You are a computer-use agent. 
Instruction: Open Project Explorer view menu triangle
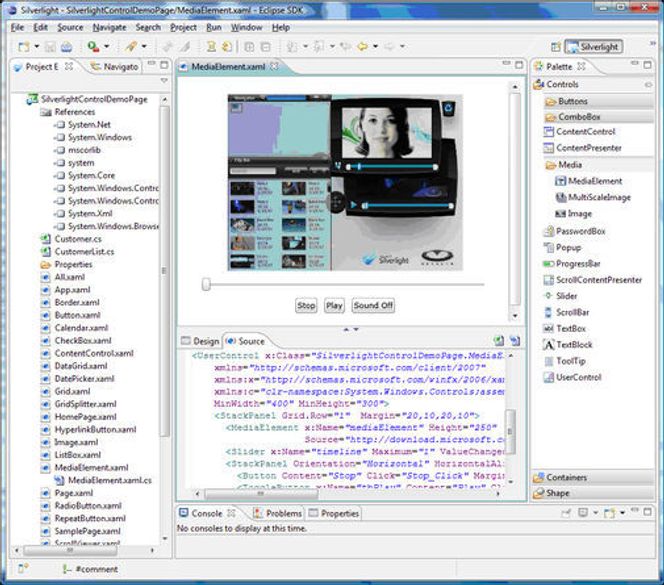[x=164, y=80]
